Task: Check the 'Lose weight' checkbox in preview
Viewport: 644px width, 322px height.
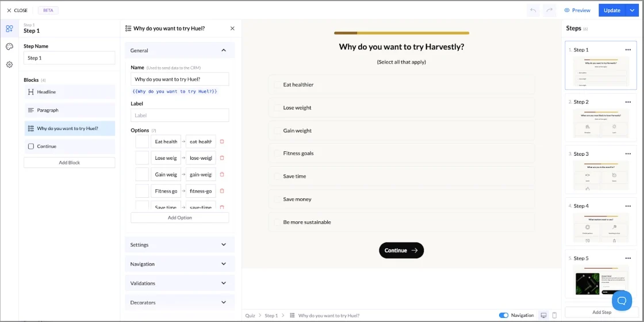Action: [278, 108]
